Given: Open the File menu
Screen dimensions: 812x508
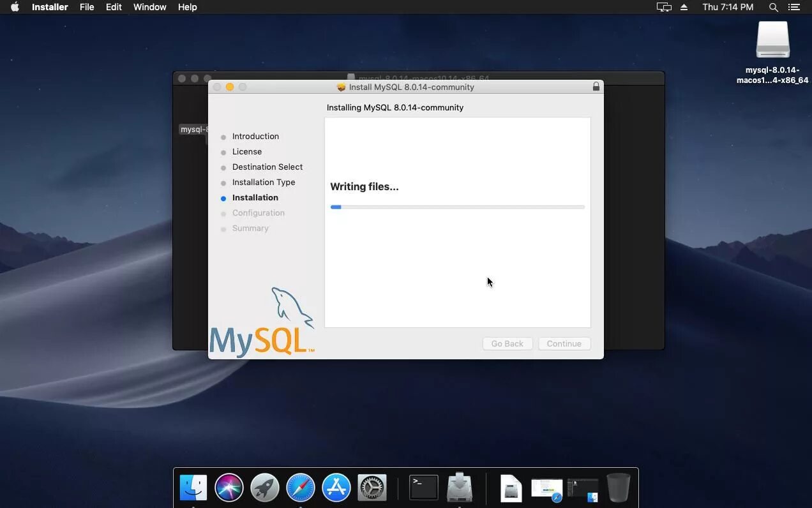Looking at the screenshot, I should [x=87, y=7].
